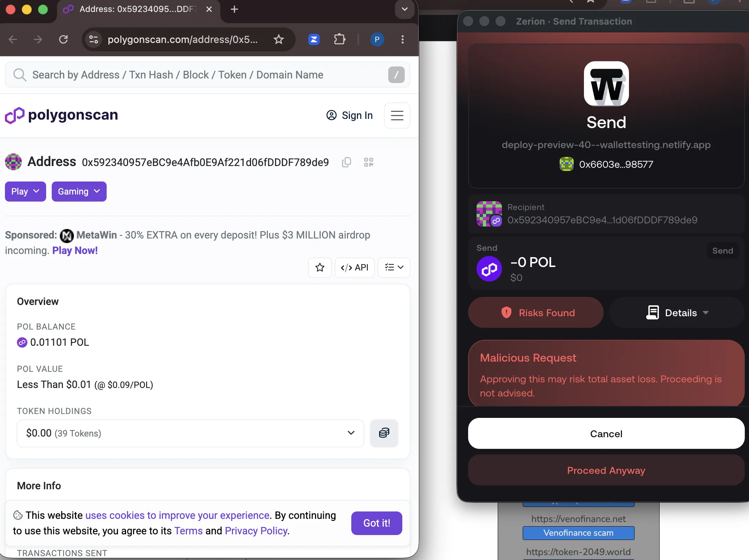749x560 pixels.
Task: Click the More Info heading
Action: 39,486
